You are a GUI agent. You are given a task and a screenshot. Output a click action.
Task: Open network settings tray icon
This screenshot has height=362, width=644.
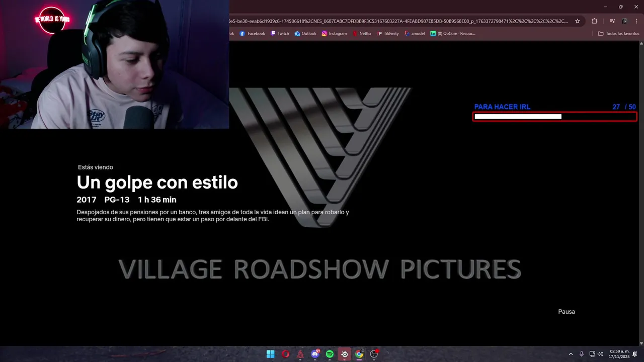(592, 354)
